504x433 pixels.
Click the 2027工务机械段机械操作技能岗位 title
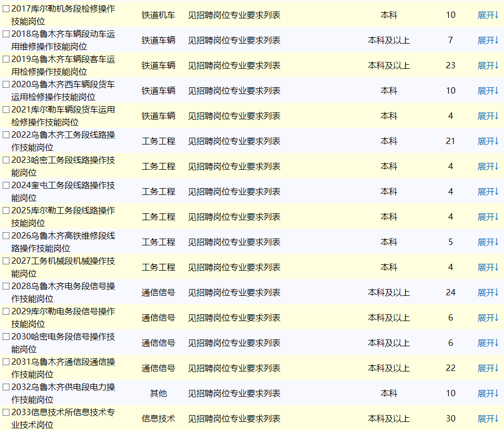[x=63, y=267]
